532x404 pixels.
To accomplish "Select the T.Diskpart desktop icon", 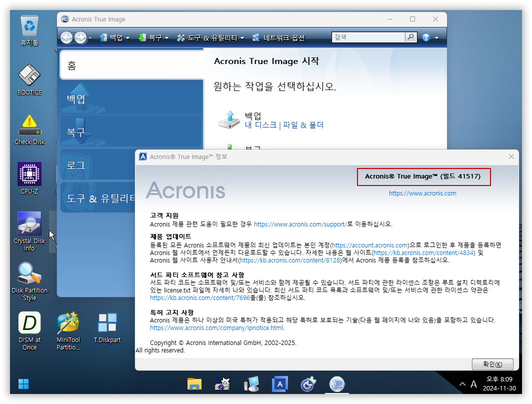I will [x=107, y=327].
